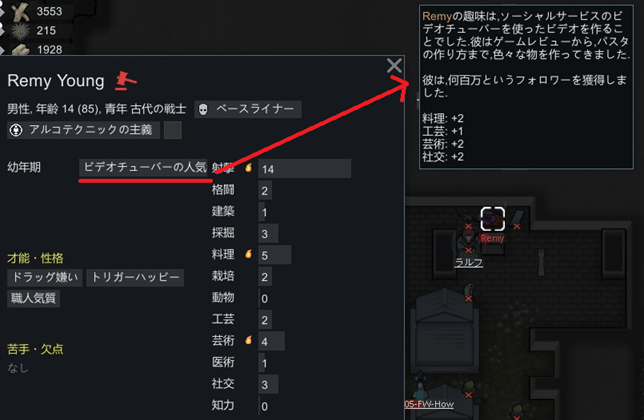Close the Remy Young character panel
The image size is (644, 420).
[x=394, y=65]
